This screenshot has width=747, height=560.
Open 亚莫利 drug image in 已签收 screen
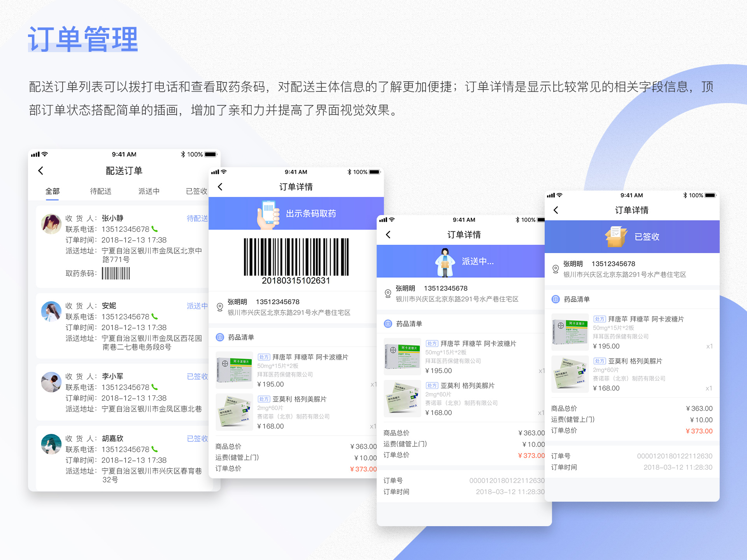click(x=570, y=374)
